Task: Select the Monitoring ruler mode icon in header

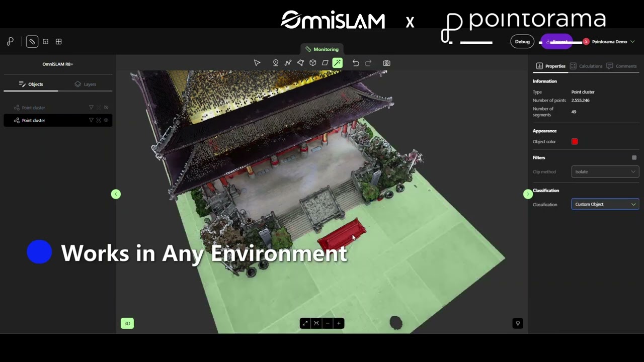Action: coord(32,42)
